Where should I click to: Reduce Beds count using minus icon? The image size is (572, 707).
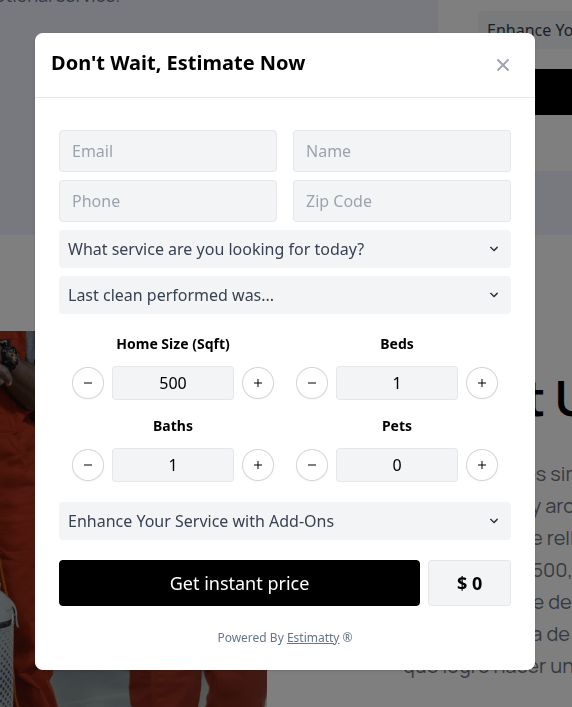tap(312, 383)
